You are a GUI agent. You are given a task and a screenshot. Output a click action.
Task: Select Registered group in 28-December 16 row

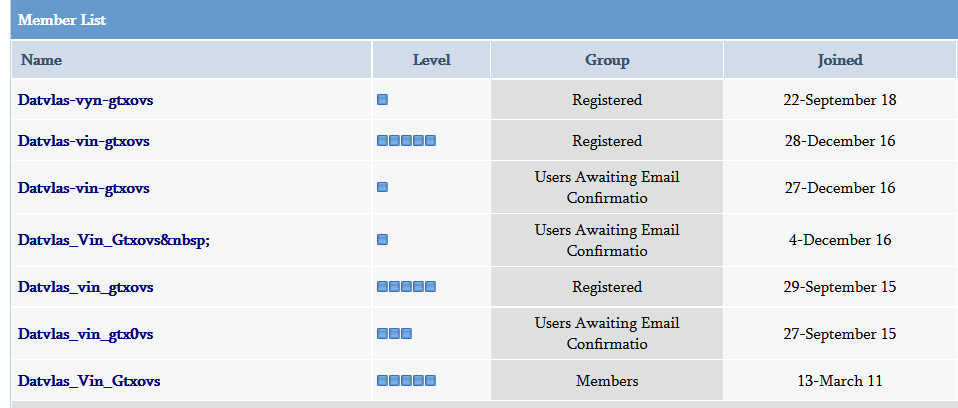[x=607, y=141]
